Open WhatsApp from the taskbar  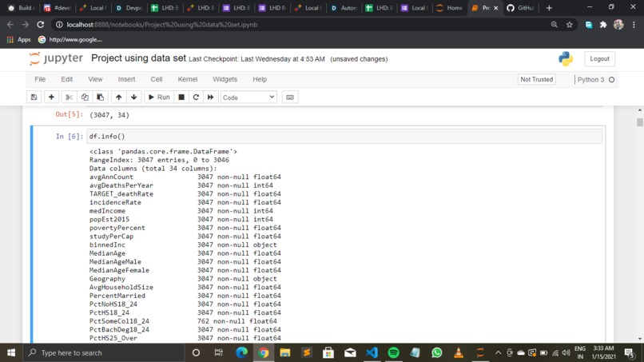[x=436, y=352]
